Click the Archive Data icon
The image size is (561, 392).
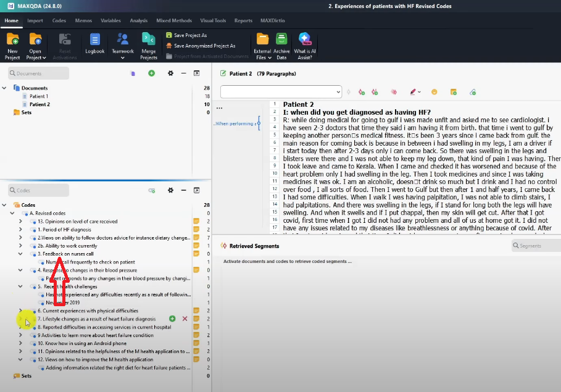(x=281, y=40)
